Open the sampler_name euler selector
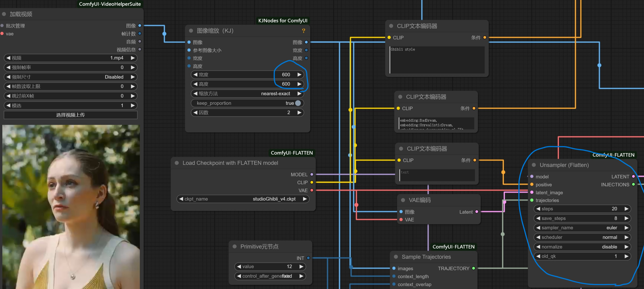 [x=582, y=228]
